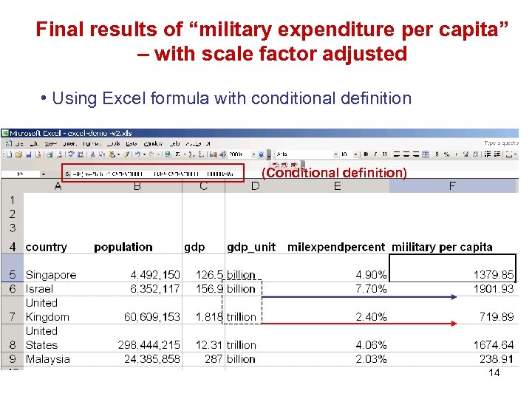Click the Name Box cell reference field

(x=21, y=174)
